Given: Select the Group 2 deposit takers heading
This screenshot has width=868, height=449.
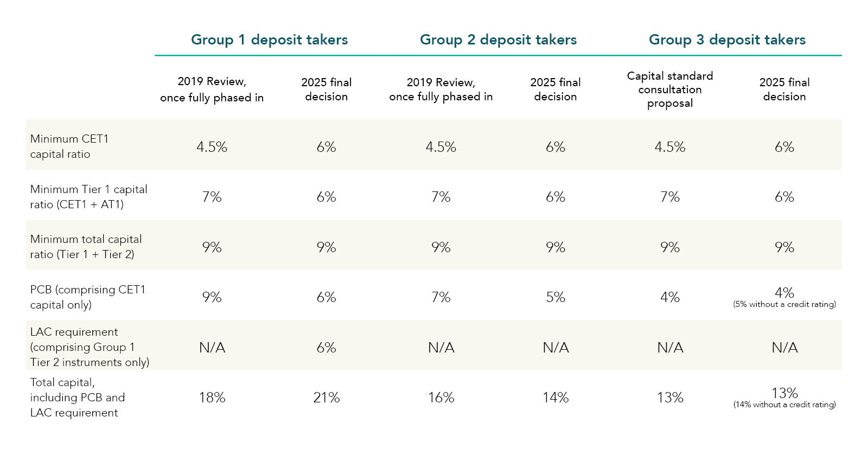Looking at the screenshot, I should [x=498, y=40].
